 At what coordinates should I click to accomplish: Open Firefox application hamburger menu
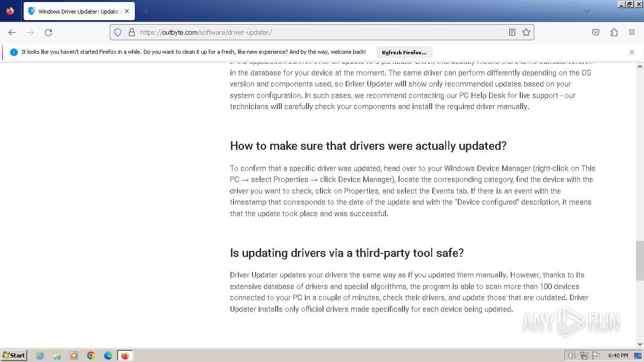click(x=632, y=32)
